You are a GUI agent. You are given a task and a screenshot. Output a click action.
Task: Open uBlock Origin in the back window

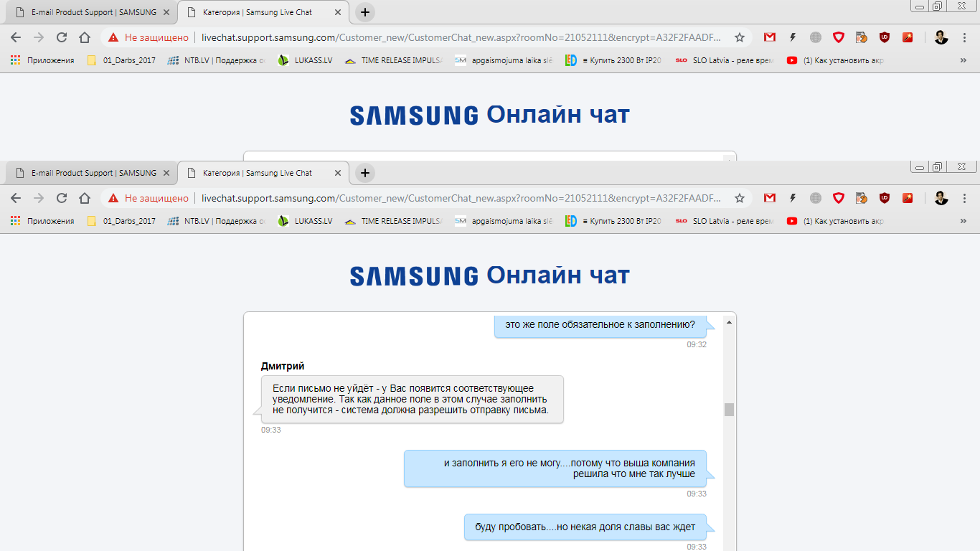885,37
